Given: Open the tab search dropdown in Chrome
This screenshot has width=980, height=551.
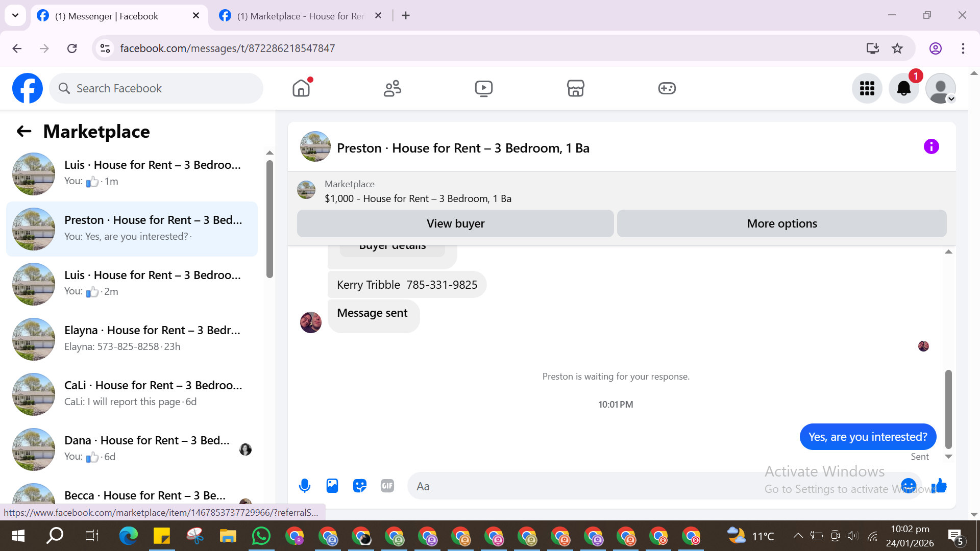Looking at the screenshot, I should click(15, 15).
